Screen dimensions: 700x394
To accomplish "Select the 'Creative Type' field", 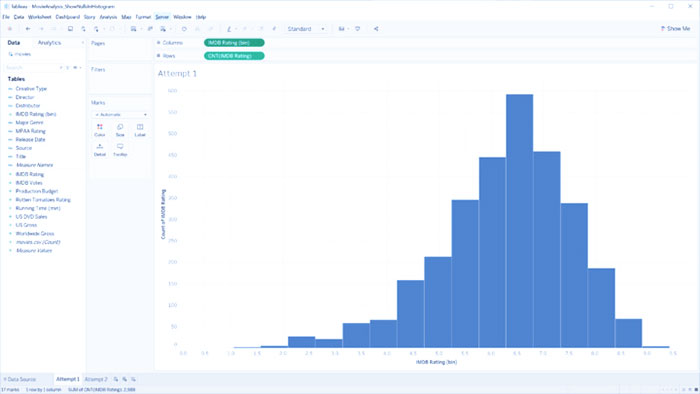I will coord(31,89).
